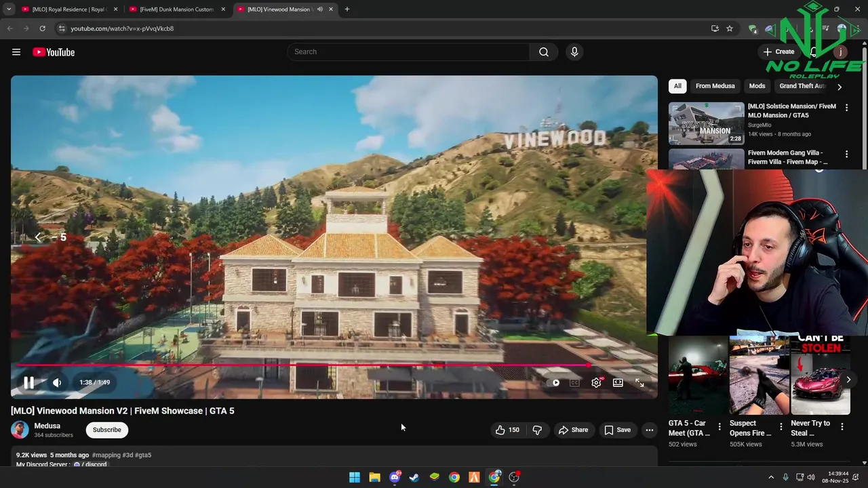Open the Create menu
This screenshot has height=488, width=868.
point(778,52)
